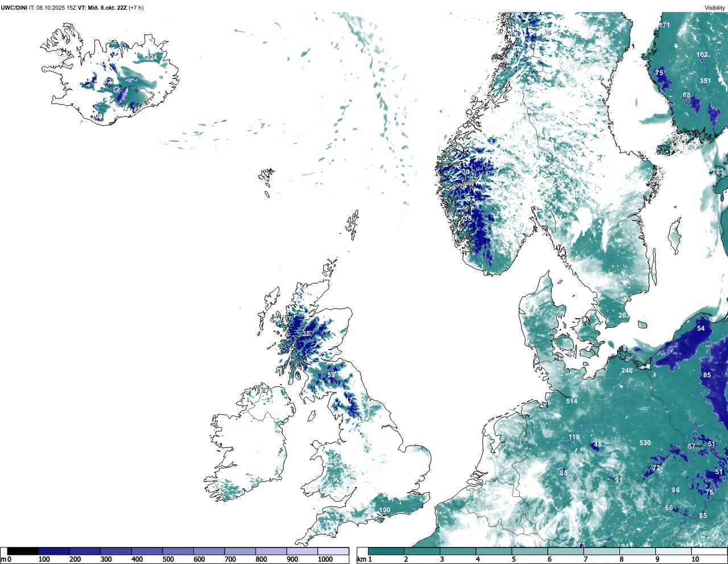
Task: Click the '351' value over Finland
Action: [x=705, y=81]
